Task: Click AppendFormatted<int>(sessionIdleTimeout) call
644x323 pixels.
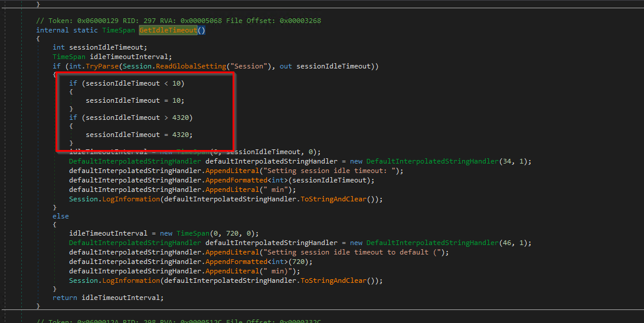Action: (290, 180)
